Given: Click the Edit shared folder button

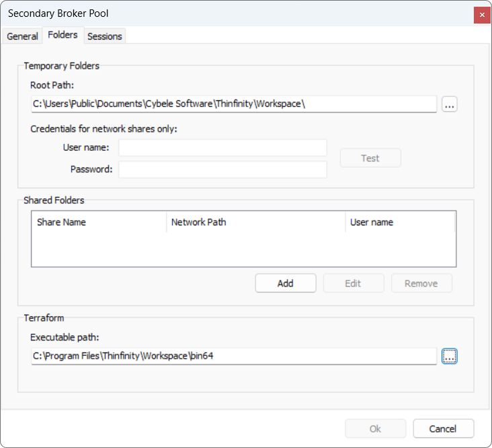Looking at the screenshot, I should tap(354, 283).
